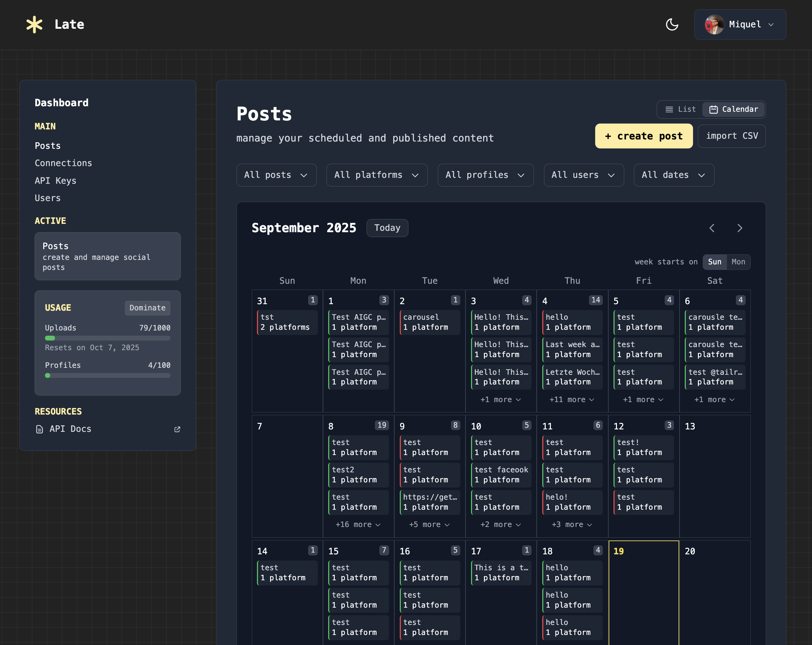The height and width of the screenshot is (645, 812).
Task: Open the All profiles filter
Action: tap(486, 175)
